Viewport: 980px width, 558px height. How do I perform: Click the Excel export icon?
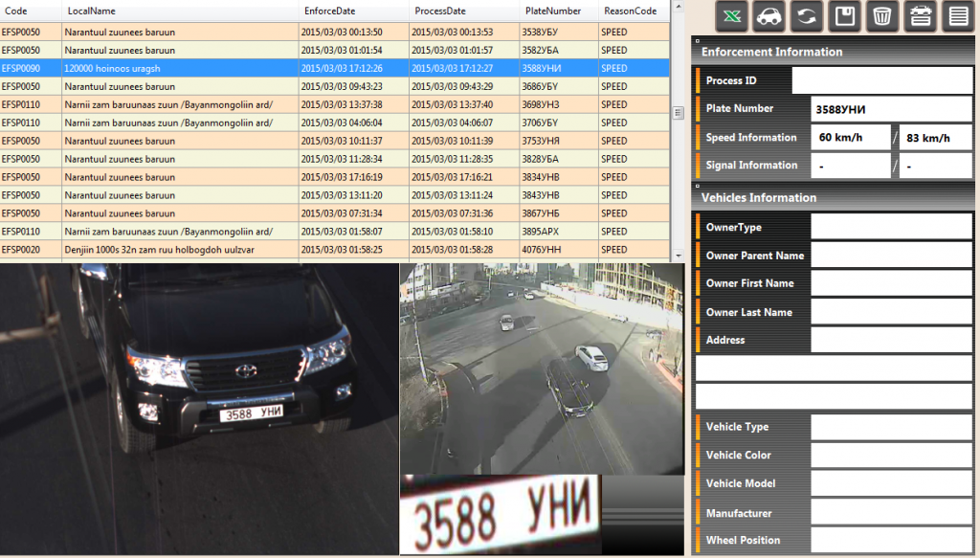click(731, 16)
